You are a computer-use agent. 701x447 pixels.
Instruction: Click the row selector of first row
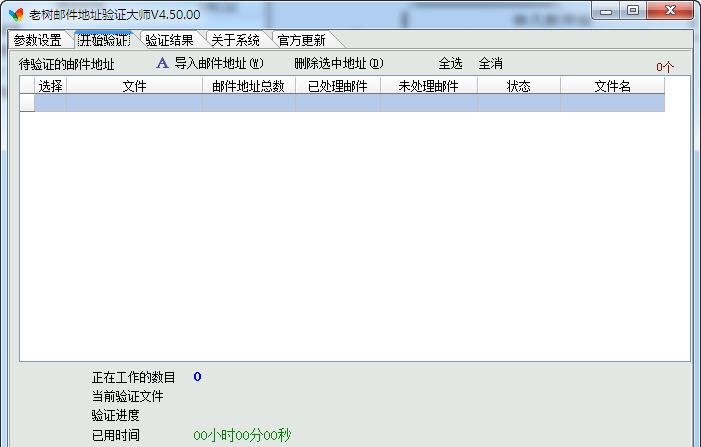pos(27,103)
